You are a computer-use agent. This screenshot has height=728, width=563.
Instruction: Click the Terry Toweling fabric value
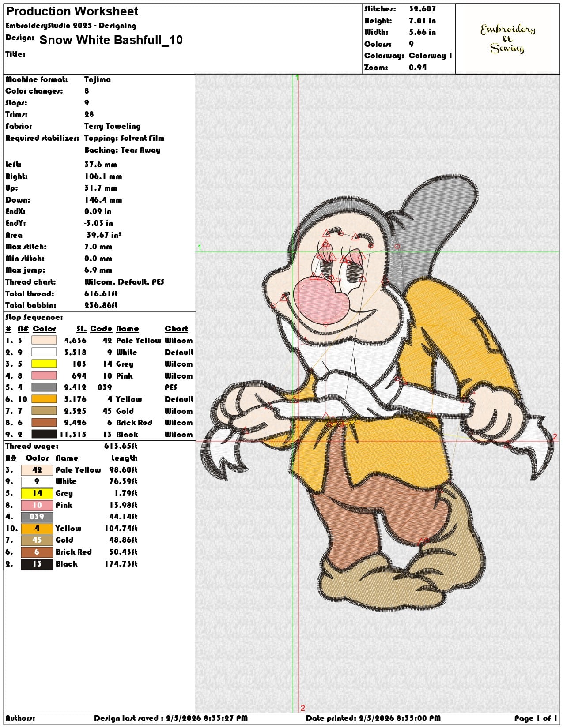pyautogui.click(x=113, y=126)
